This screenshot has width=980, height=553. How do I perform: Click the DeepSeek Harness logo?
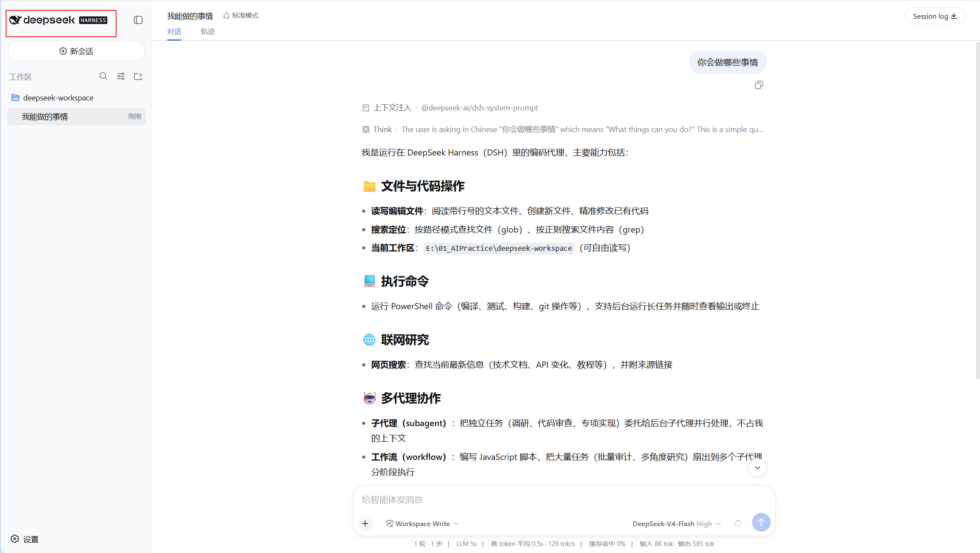pos(58,20)
